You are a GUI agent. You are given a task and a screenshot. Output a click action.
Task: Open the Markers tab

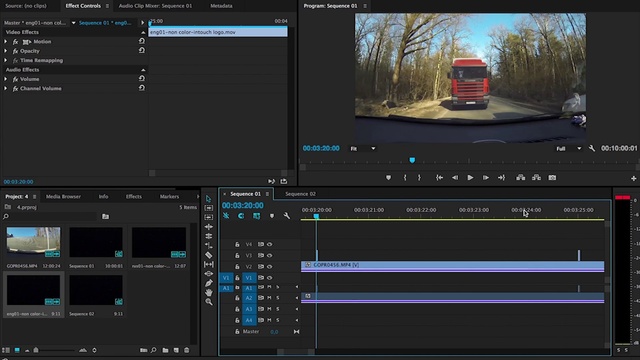[169, 196]
